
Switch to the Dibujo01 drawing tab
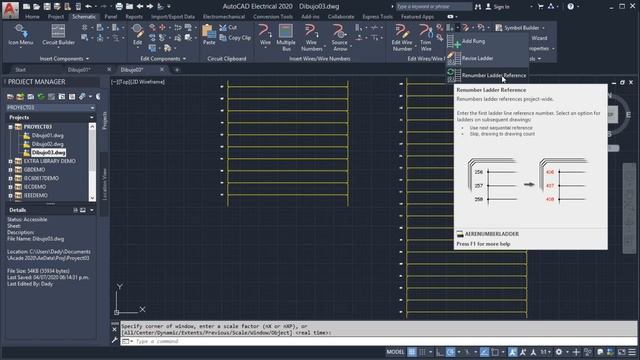79,70
